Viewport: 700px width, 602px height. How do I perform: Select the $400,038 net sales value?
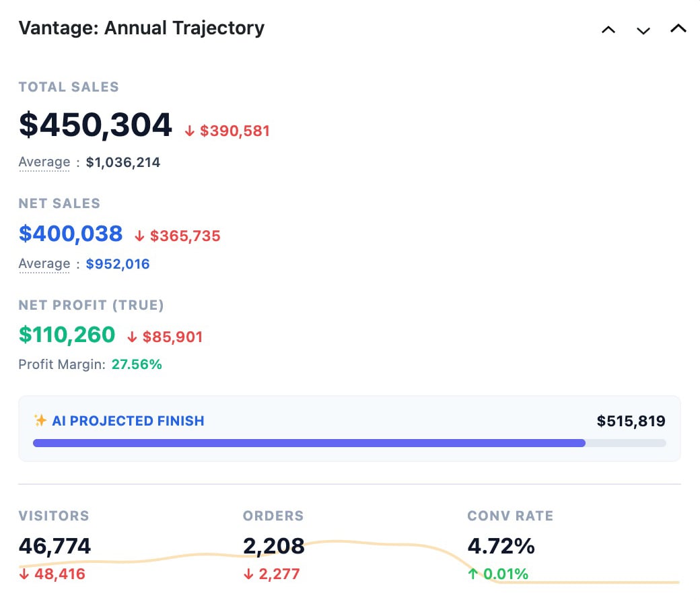pyautogui.click(x=71, y=234)
